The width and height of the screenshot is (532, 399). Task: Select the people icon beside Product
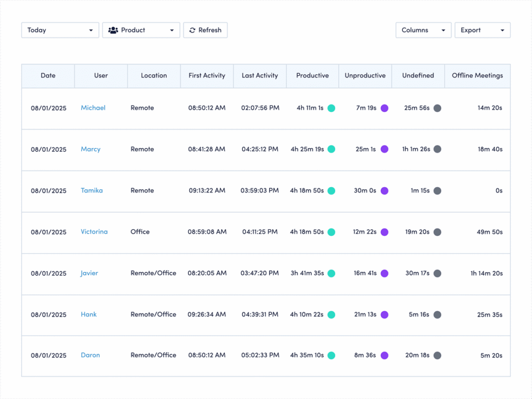113,30
